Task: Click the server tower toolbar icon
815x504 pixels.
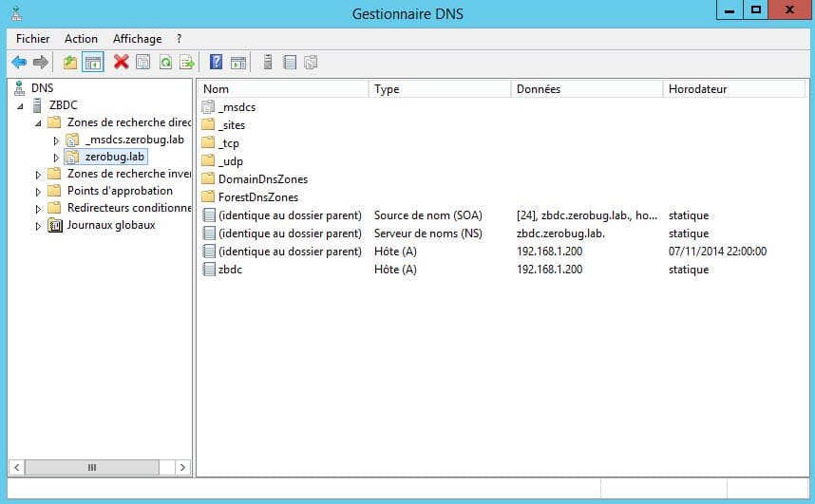Action: tap(268, 63)
